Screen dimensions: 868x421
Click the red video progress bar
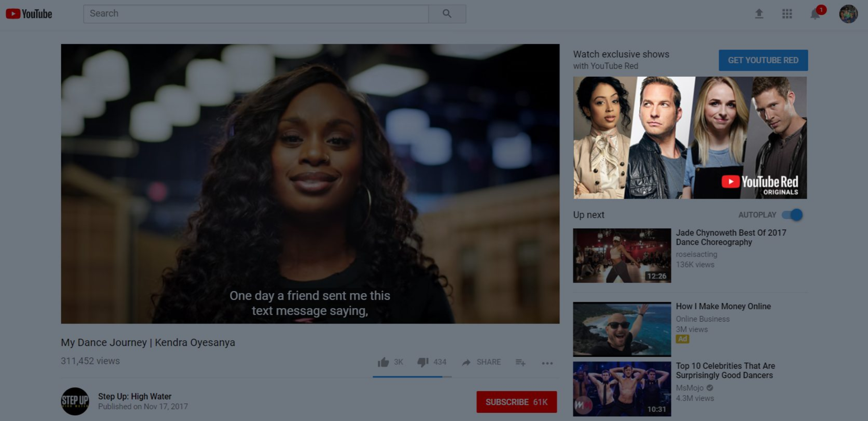[411, 378]
